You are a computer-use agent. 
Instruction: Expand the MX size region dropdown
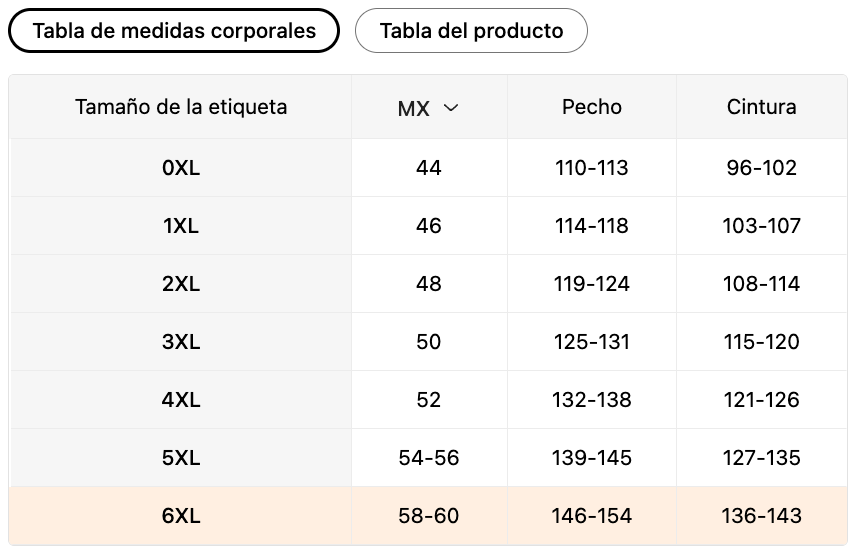[x=428, y=108]
